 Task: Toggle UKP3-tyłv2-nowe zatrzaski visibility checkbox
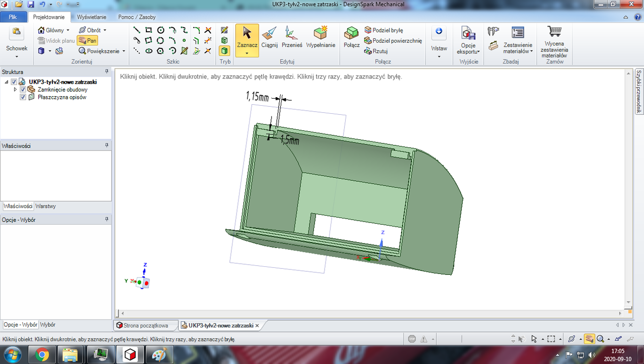14,82
